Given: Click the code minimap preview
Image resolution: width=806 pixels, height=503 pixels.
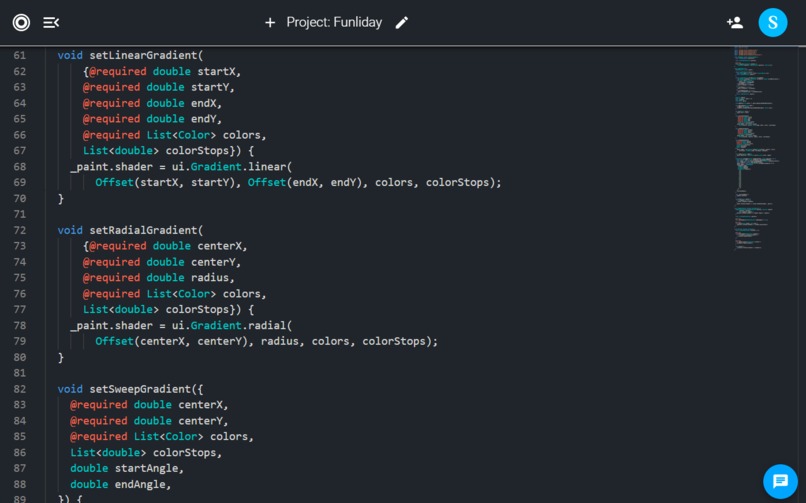Looking at the screenshot, I should pos(756,148).
